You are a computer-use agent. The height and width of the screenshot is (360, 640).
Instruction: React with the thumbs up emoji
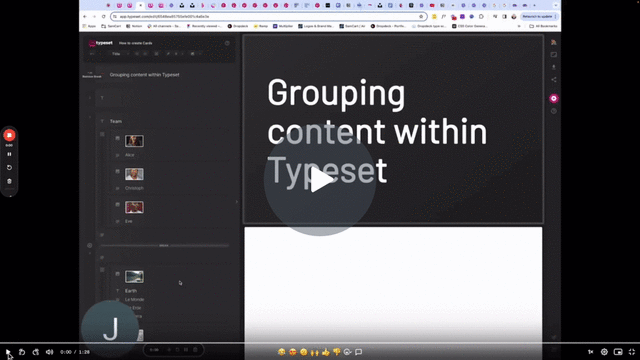pos(326,352)
